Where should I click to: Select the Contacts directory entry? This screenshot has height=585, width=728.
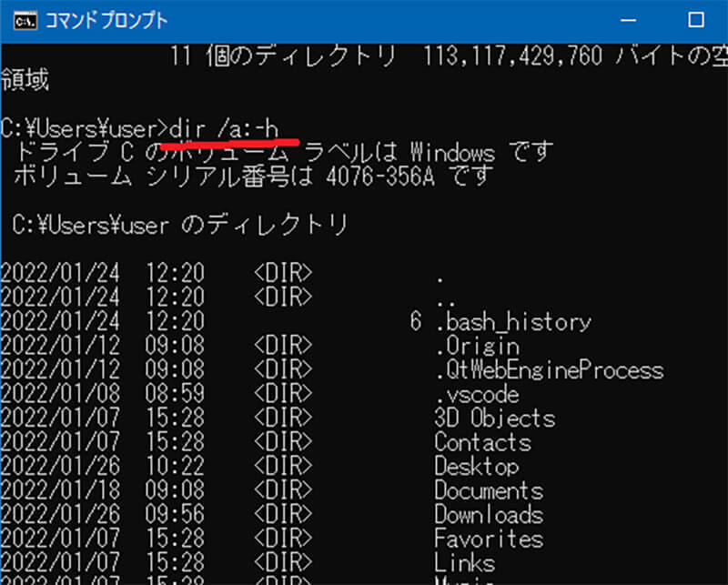click(482, 443)
